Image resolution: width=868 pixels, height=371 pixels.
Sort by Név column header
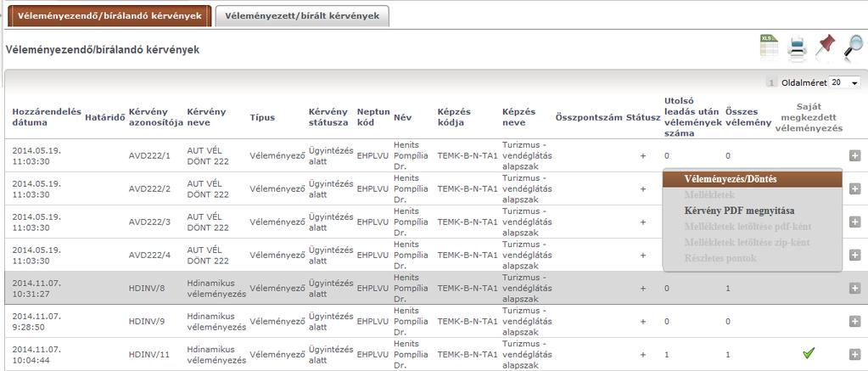click(x=402, y=117)
